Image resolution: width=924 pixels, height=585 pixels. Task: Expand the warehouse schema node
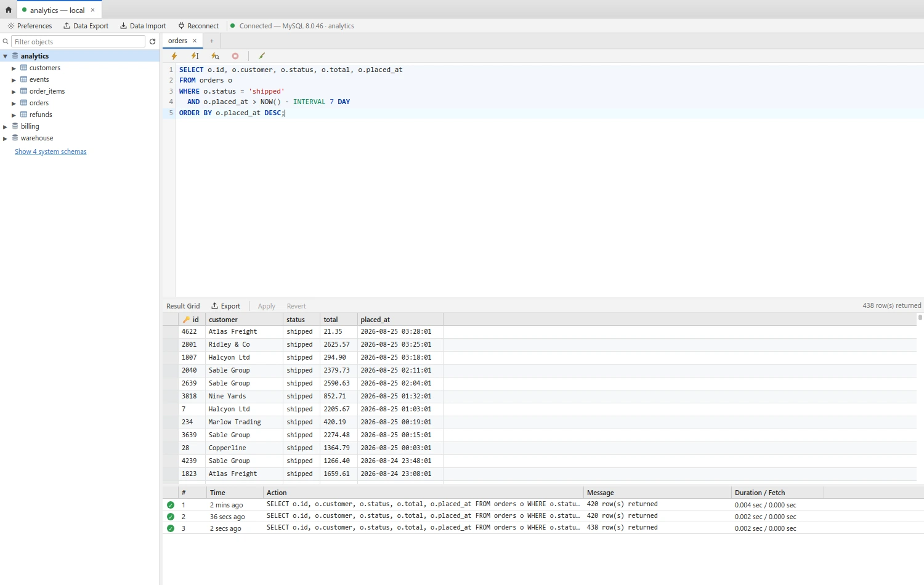coord(5,139)
